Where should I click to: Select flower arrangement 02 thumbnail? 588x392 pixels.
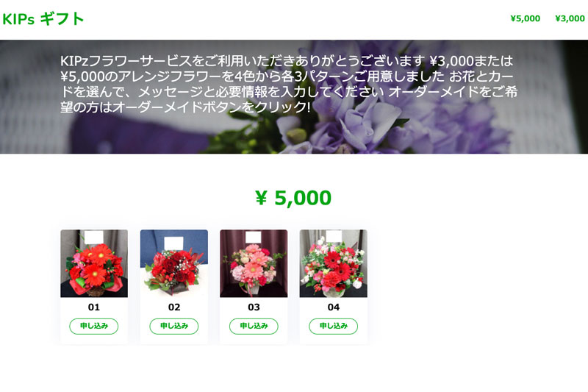pyautogui.click(x=174, y=263)
